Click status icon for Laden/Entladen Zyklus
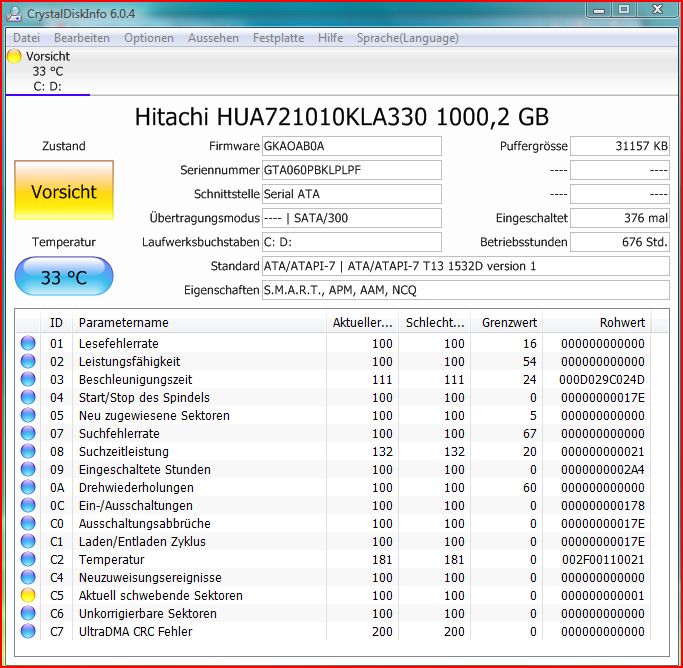683x668 pixels. click(28, 541)
